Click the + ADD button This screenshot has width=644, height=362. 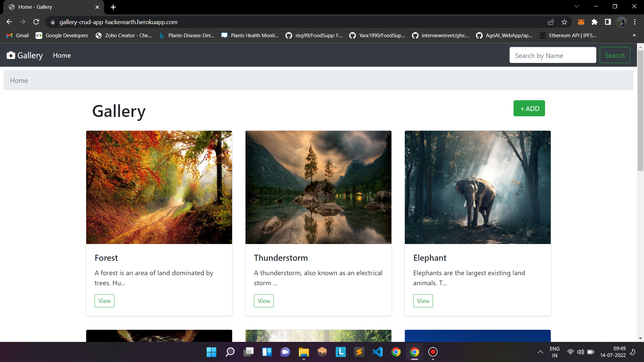pyautogui.click(x=529, y=108)
